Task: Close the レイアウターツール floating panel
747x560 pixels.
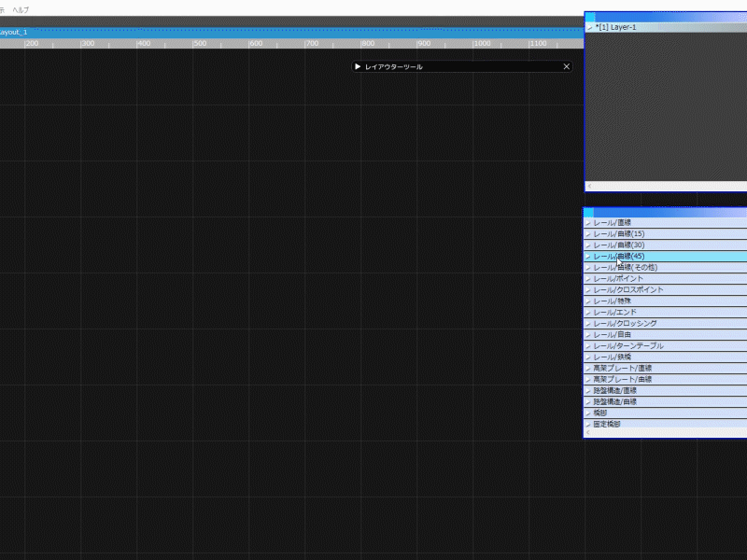Action: click(566, 66)
